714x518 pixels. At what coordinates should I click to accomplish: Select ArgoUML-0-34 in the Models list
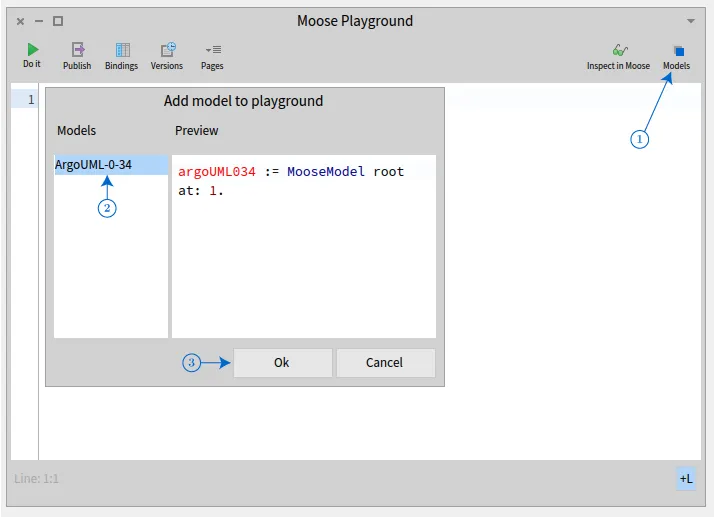111,165
